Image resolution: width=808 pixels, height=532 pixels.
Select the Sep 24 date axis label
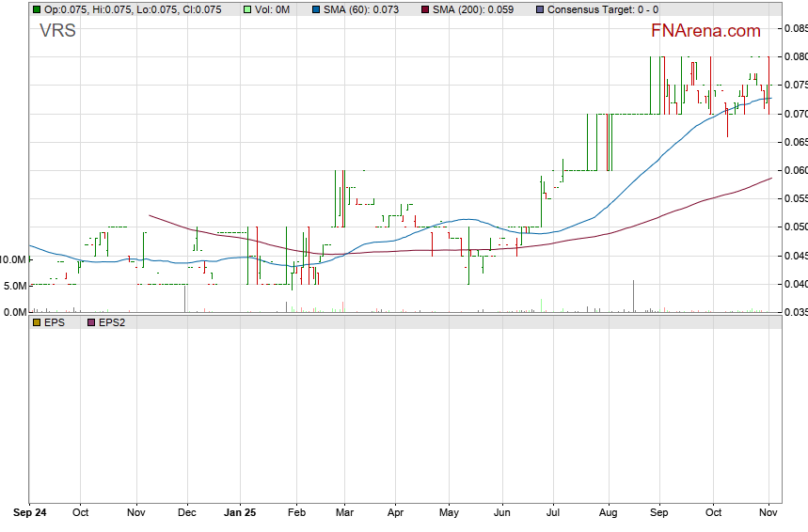pyautogui.click(x=30, y=513)
